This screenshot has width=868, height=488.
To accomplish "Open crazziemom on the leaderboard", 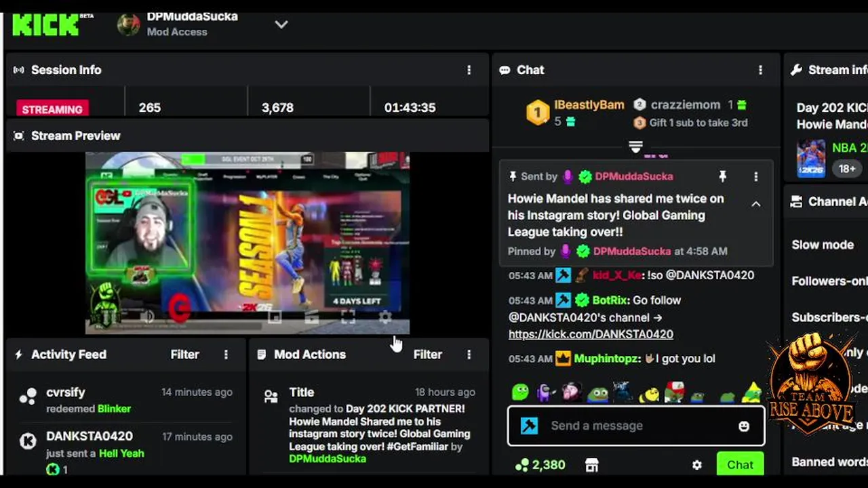I will click(x=686, y=105).
